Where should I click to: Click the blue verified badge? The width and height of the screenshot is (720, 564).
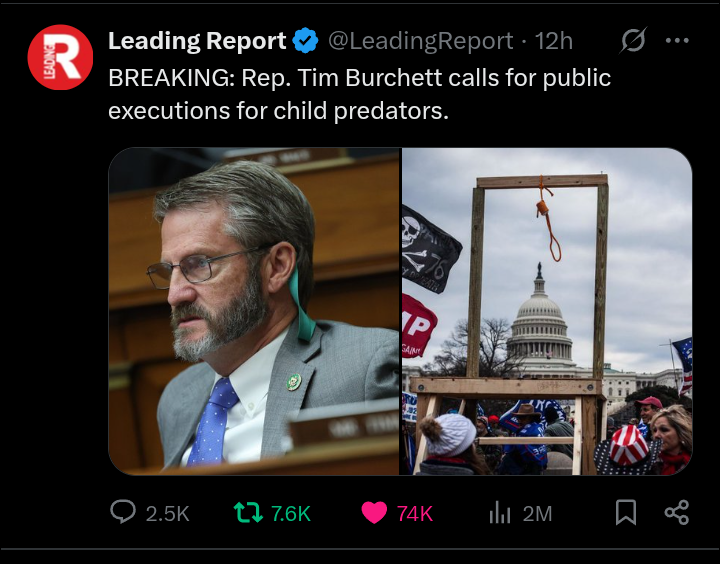(305, 41)
